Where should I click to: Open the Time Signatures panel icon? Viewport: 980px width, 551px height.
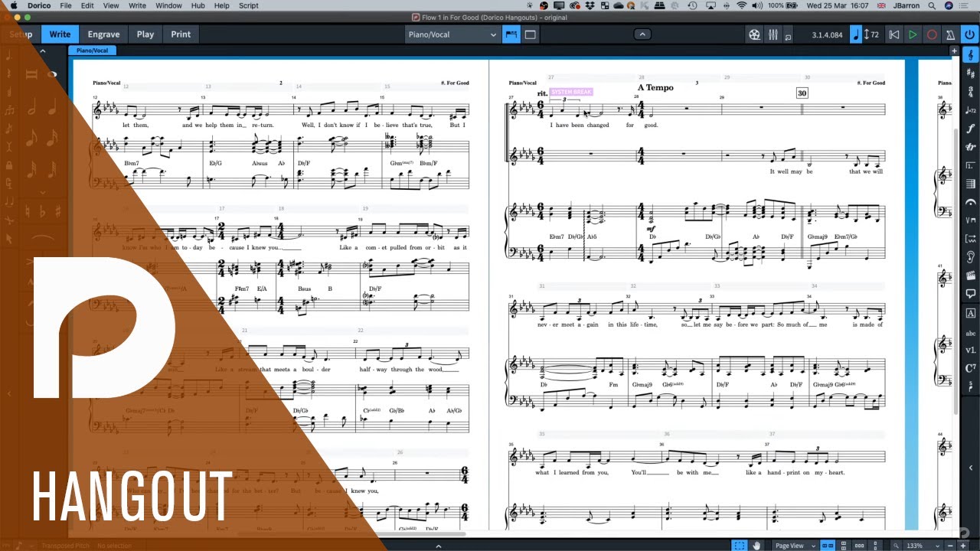971,91
